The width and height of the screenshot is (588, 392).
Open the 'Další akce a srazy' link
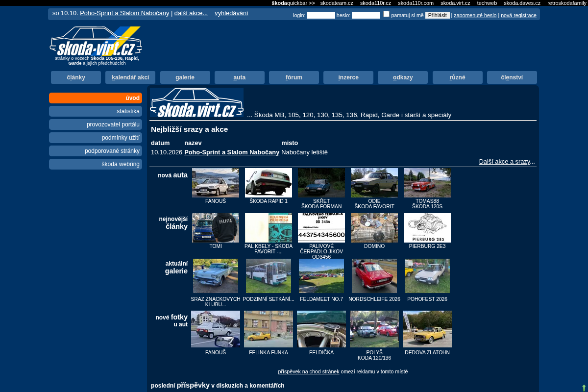pos(505,162)
